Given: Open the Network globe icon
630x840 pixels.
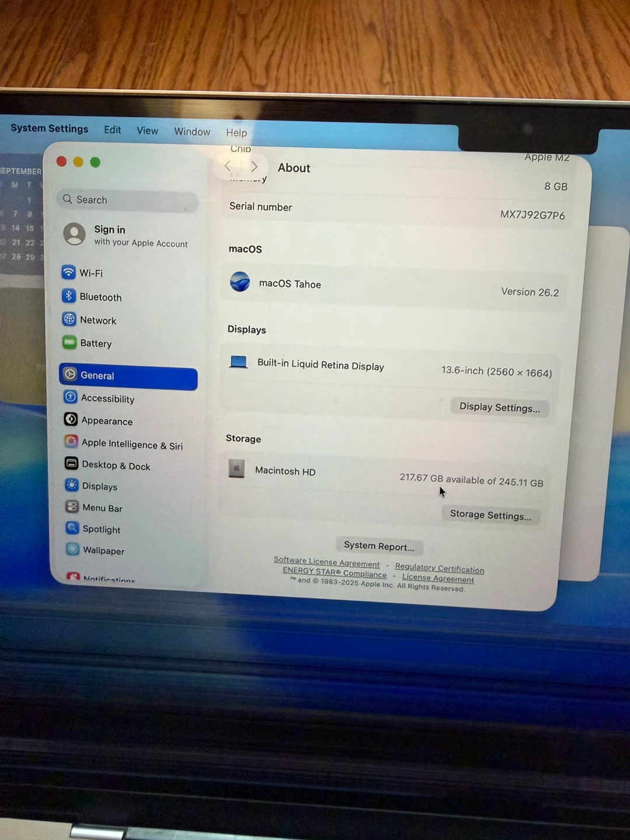Looking at the screenshot, I should (x=69, y=319).
